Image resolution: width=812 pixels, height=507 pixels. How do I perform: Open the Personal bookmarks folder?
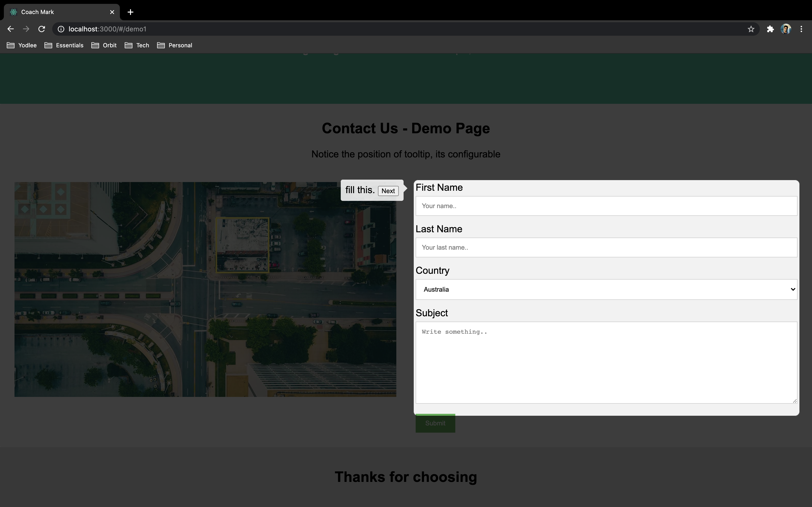pyautogui.click(x=174, y=45)
